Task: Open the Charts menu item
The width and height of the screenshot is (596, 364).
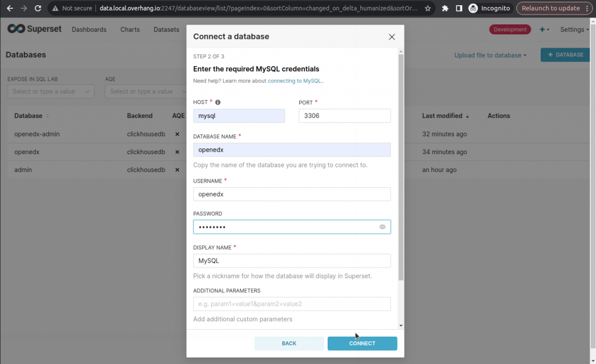Action: pyautogui.click(x=130, y=30)
